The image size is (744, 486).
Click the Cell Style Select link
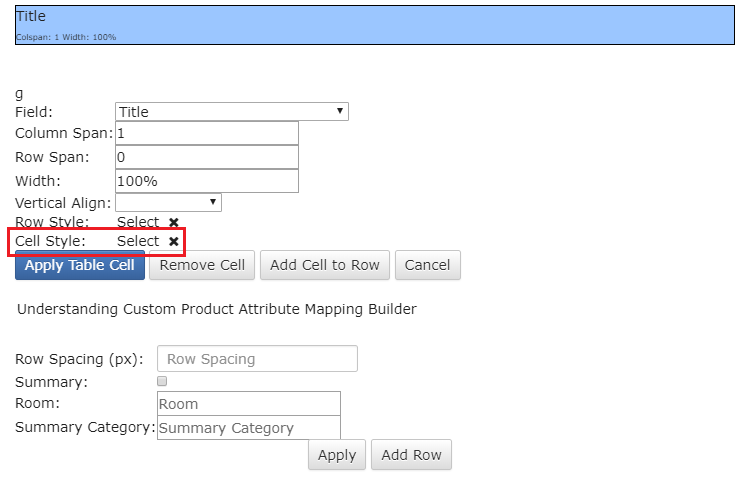click(x=138, y=241)
